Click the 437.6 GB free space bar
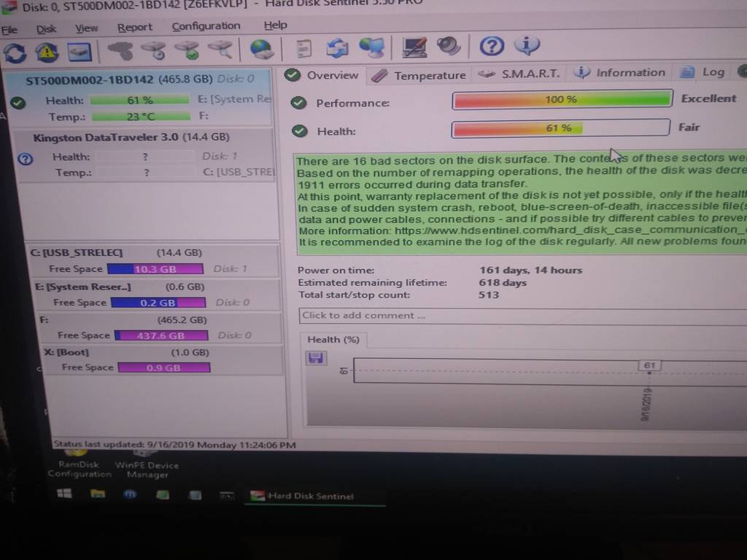Viewport: 747px width, 560px height. [x=161, y=335]
